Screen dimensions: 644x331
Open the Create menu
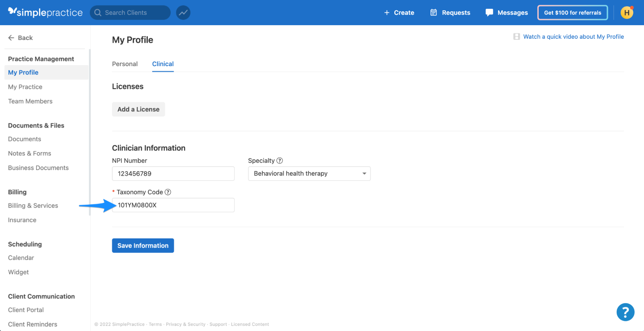tap(399, 13)
